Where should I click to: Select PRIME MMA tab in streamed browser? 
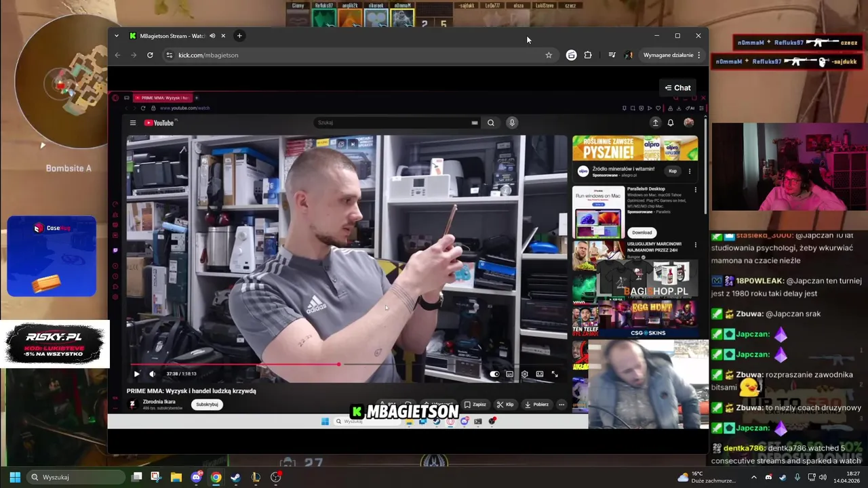point(161,98)
